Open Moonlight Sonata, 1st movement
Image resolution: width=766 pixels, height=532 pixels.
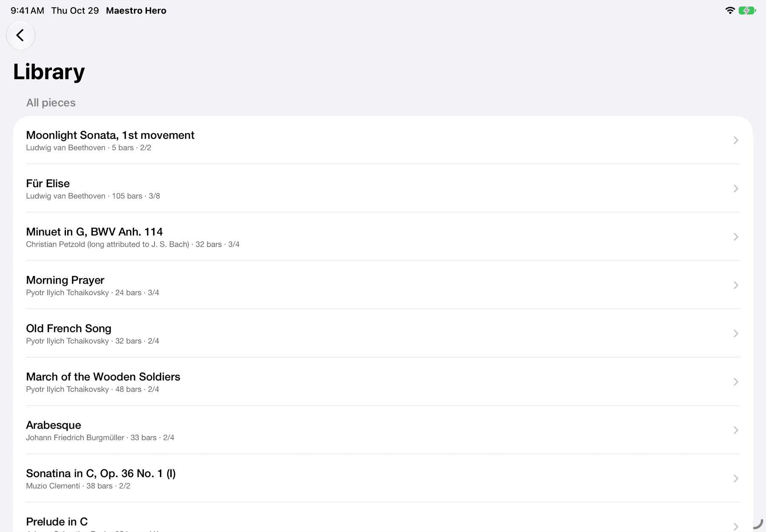(x=383, y=140)
